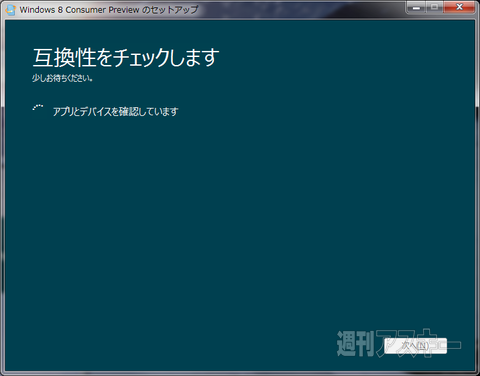Click the setup icon in the title bar
This screenshot has height=376, width=480.
pyautogui.click(x=11, y=10)
